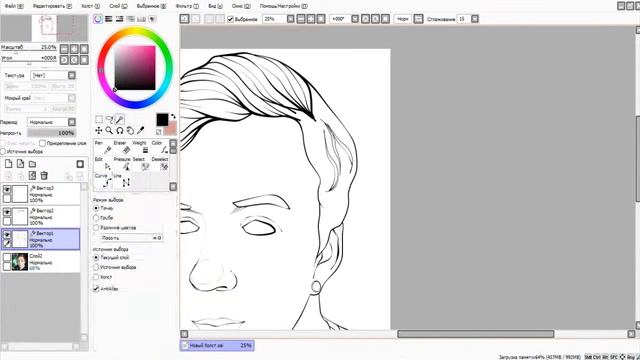This screenshot has height=360, width=640.
Task: Choose the rectangular selection tool
Action: point(99,119)
